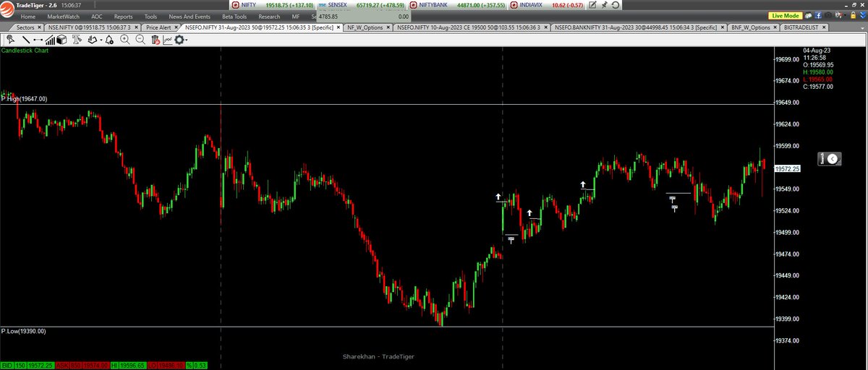Open the Reports menu
This screenshot has width=868, height=370.
tap(123, 16)
